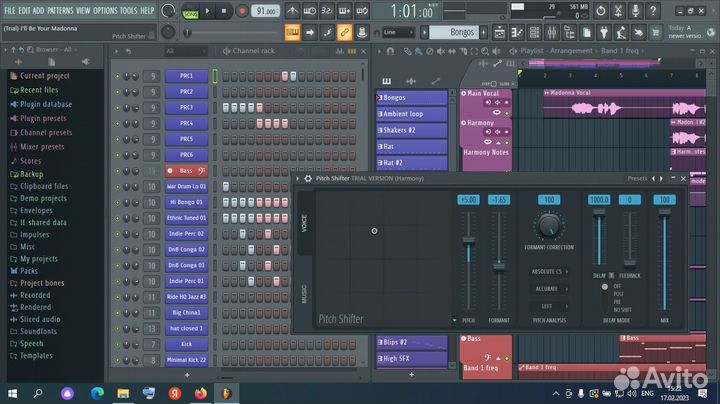Click the step editing mode icon
The image size is (720, 404).
[327, 32]
